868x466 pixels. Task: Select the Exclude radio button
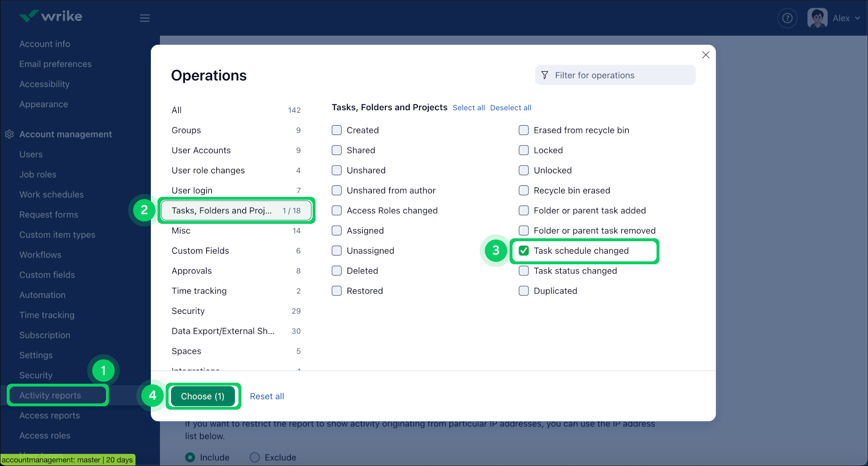pos(255,457)
